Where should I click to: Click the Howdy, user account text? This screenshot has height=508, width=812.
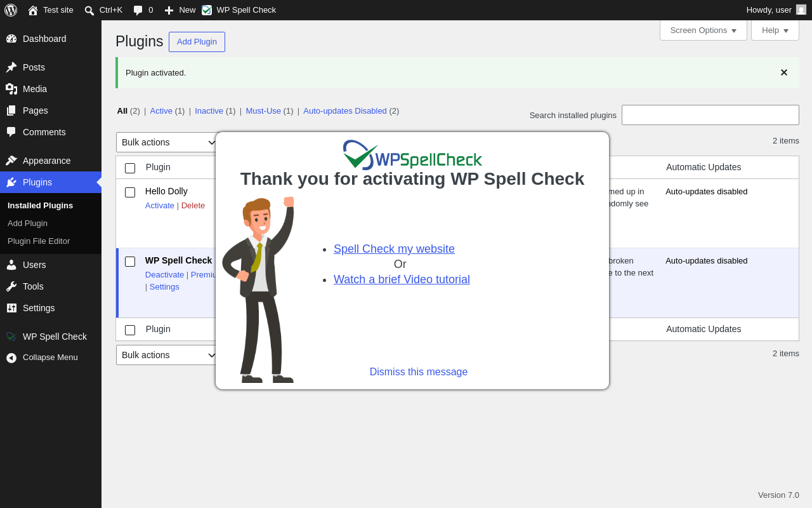[x=769, y=10]
